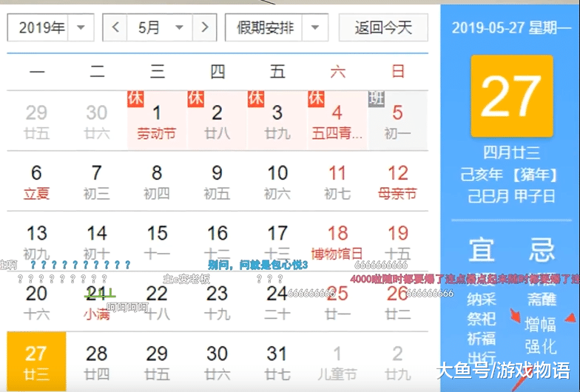
Task: Select May 31 廿七
Action: [277, 362]
